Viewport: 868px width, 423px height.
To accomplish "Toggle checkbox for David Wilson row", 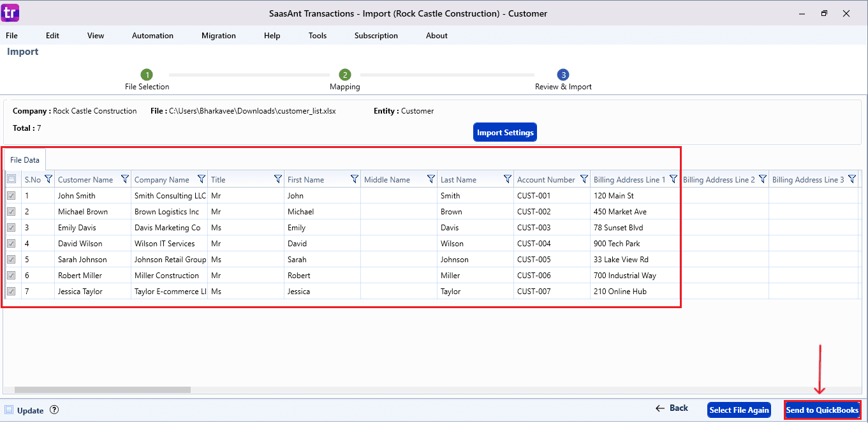I will point(11,244).
